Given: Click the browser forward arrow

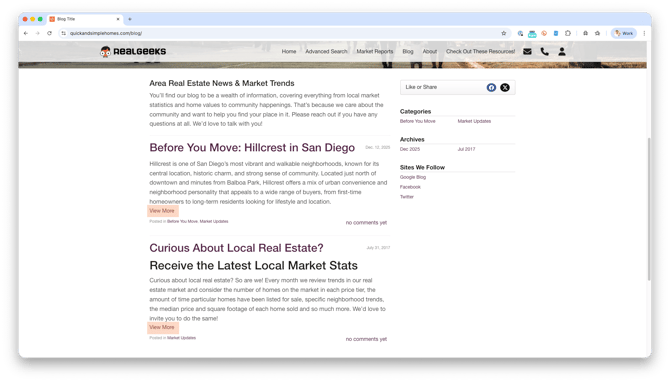Looking at the screenshot, I should [38, 33].
